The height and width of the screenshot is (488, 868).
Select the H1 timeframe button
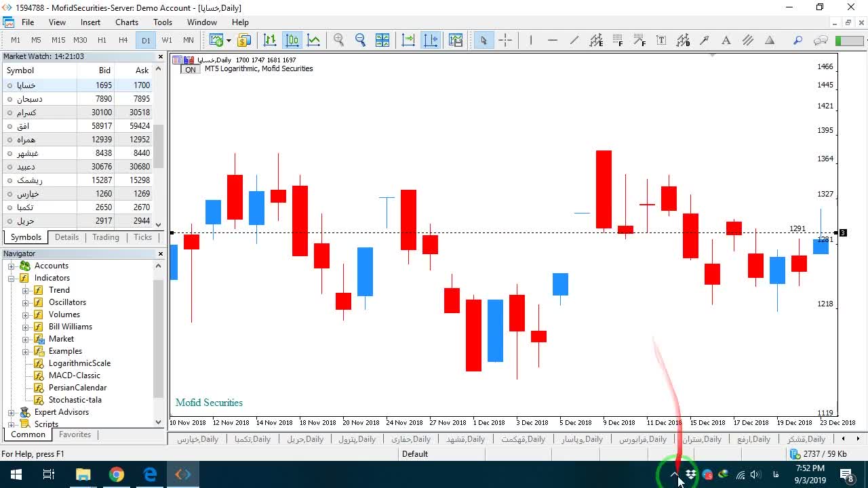pos(102,40)
